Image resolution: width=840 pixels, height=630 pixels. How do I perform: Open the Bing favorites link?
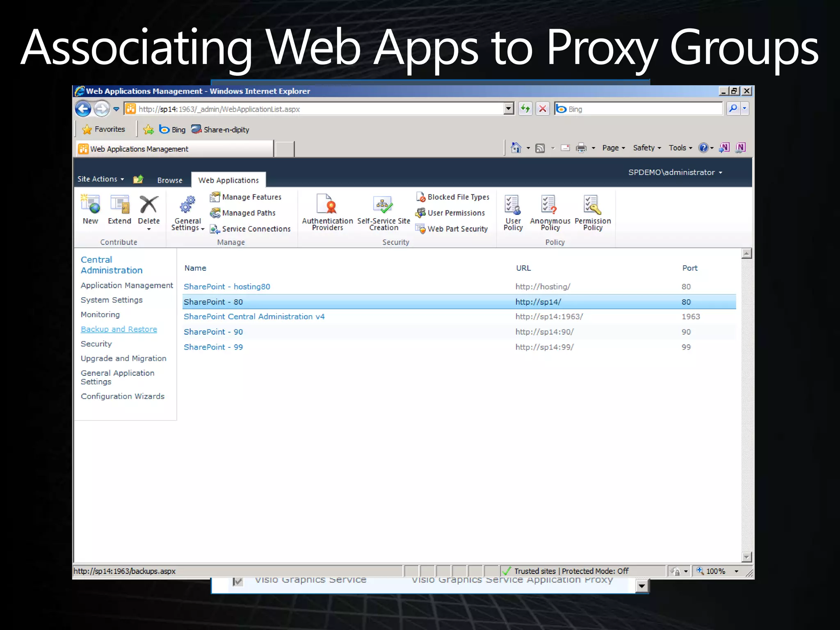[x=172, y=130]
